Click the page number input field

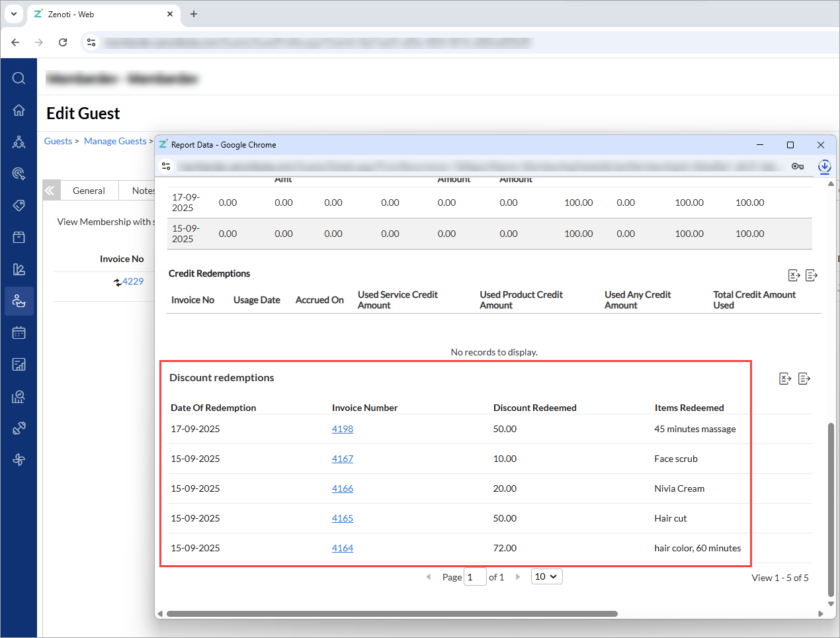click(475, 577)
